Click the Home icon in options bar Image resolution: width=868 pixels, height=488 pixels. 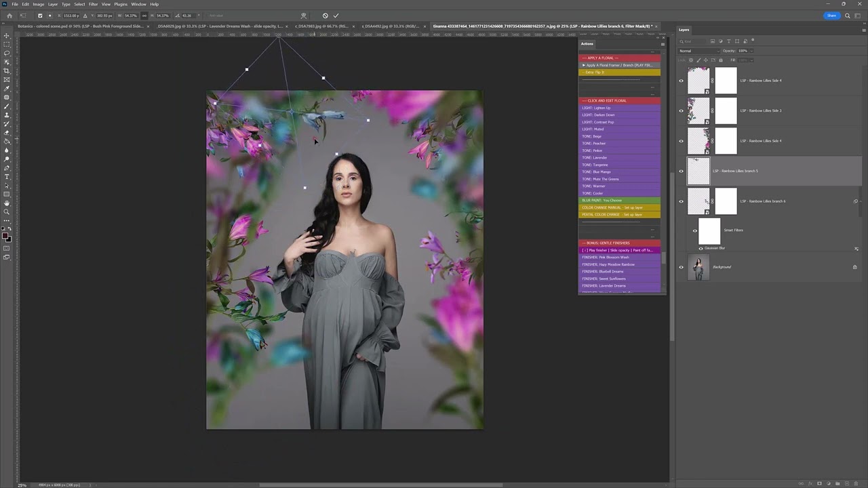[9, 16]
